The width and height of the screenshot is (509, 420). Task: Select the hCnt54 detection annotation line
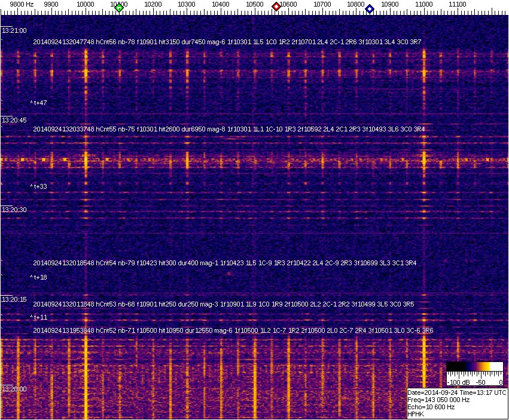click(x=225, y=263)
